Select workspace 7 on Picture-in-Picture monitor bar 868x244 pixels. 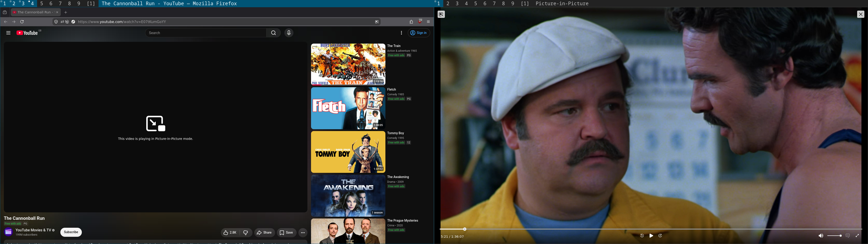[494, 4]
